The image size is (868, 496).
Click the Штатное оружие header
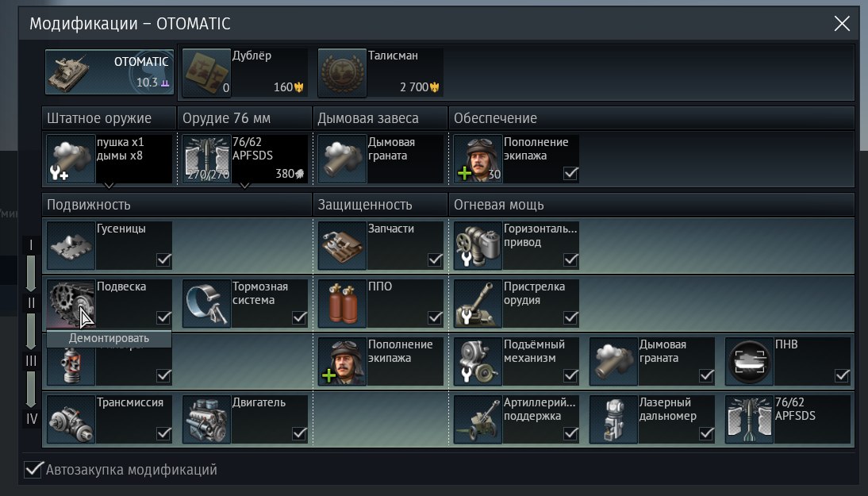pos(109,118)
